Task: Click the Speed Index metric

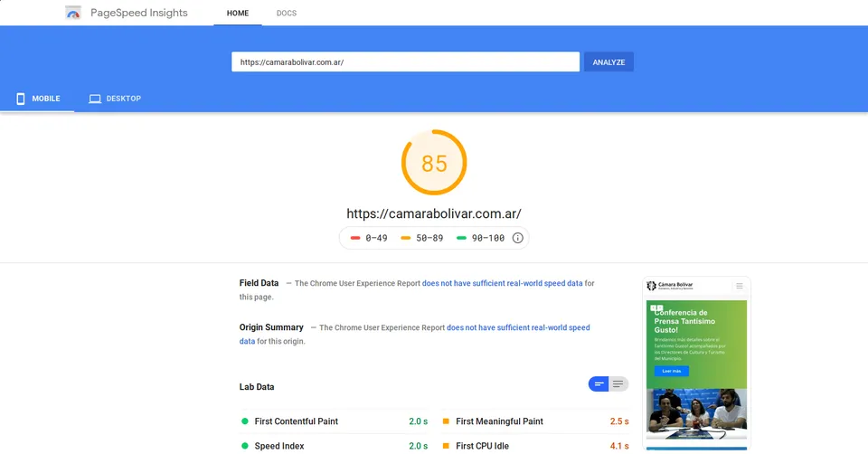Action: (x=335, y=446)
